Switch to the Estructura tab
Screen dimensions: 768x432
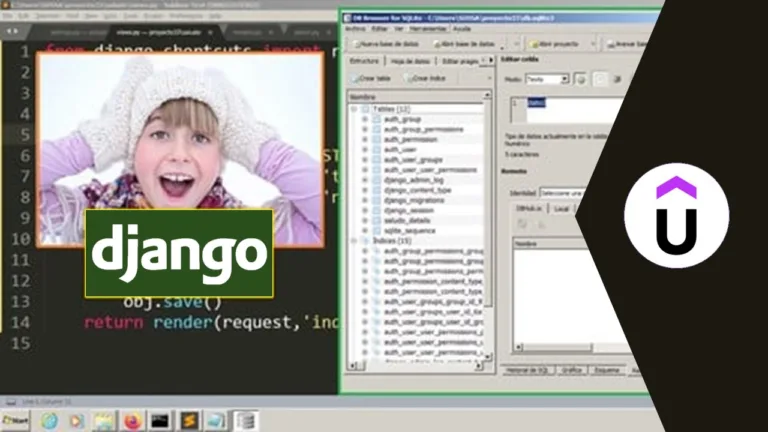(x=364, y=61)
